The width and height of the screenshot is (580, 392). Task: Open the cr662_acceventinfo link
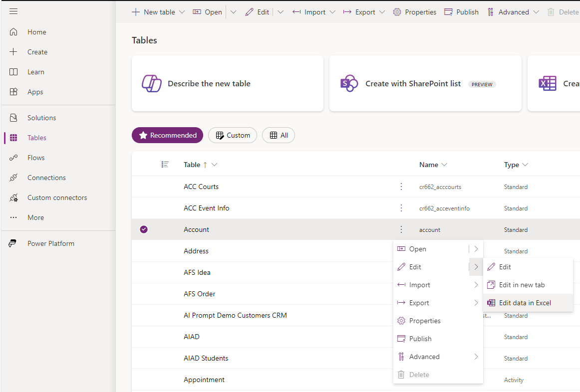click(444, 208)
